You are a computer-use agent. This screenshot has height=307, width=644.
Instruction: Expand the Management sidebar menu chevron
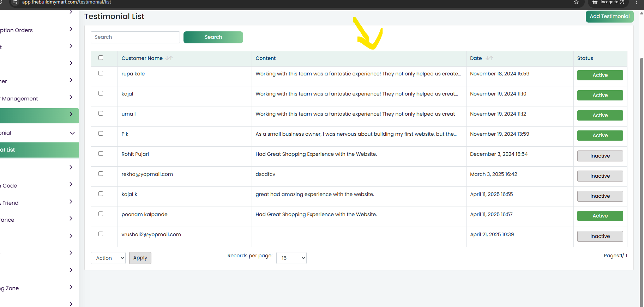coord(71,97)
